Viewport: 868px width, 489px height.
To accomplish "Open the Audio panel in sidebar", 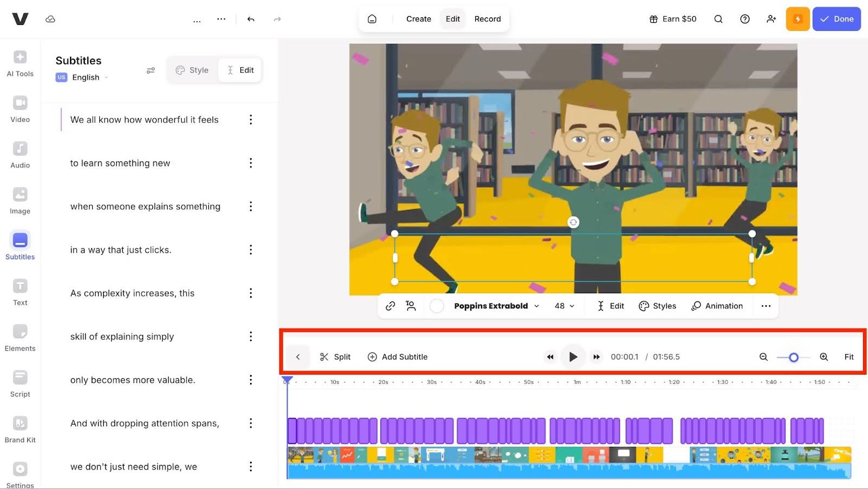I will [20, 155].
